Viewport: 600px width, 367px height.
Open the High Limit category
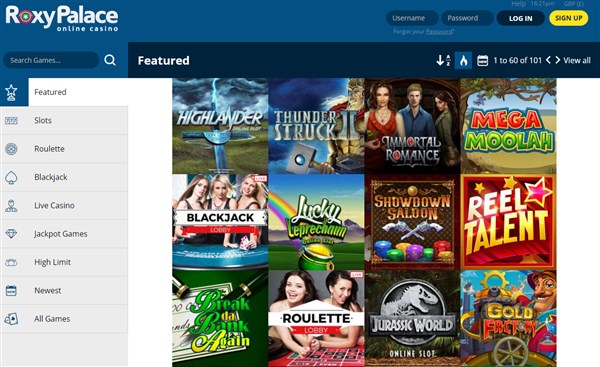coord(64,262)
